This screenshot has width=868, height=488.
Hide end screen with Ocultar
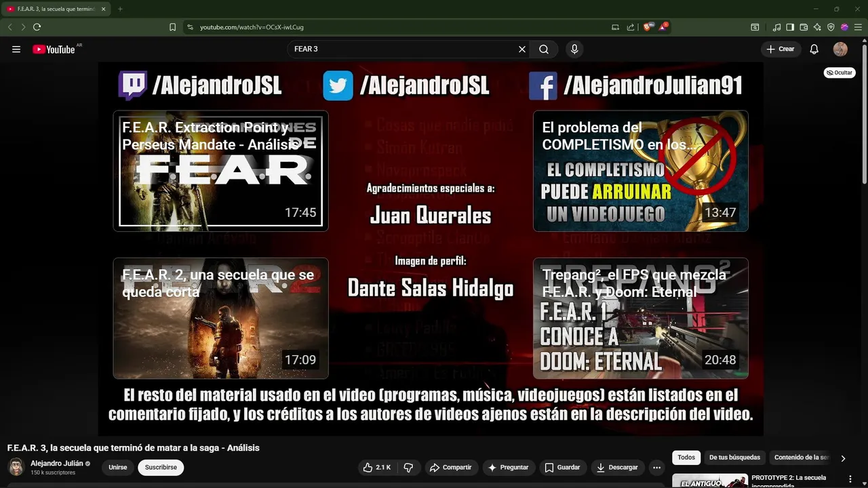click(x=840, y=73)
